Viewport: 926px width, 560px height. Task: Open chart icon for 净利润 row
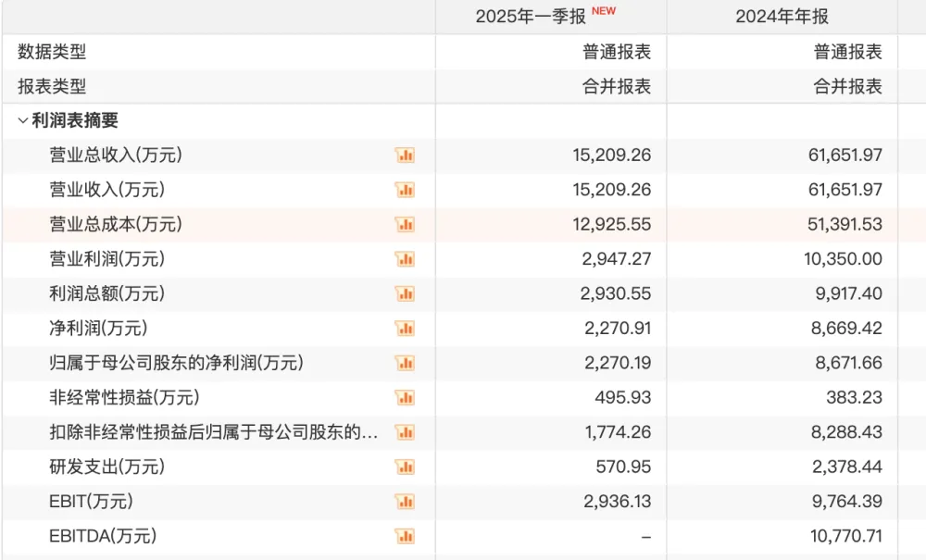pyautogui.click(x=406, y=329)
